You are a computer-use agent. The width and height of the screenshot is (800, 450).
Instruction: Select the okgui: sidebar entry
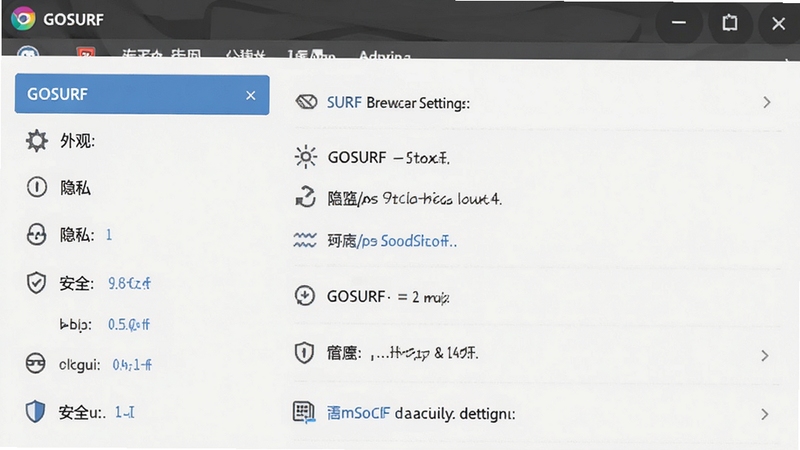point(105,365)
